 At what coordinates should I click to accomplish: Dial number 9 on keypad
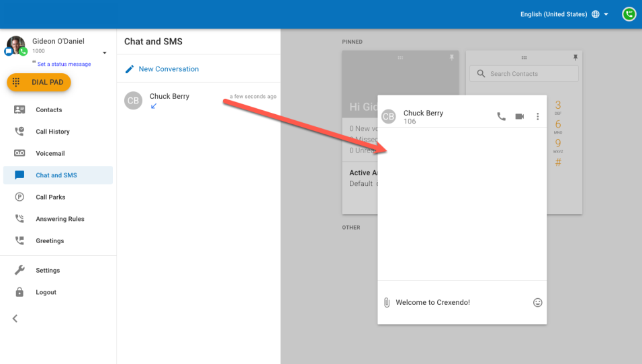558,145
